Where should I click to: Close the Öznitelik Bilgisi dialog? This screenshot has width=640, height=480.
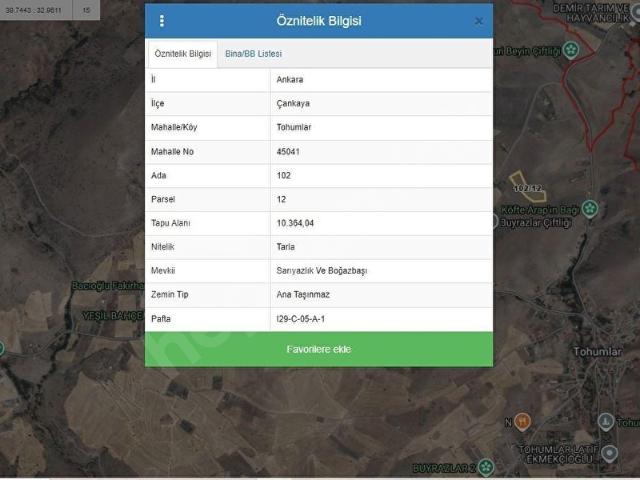pos(479,21)
